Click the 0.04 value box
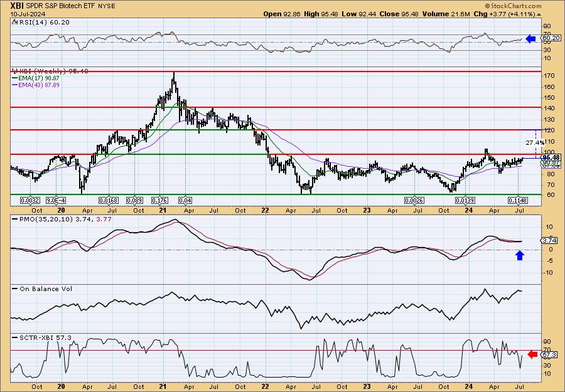 click(x=186, y=201)
